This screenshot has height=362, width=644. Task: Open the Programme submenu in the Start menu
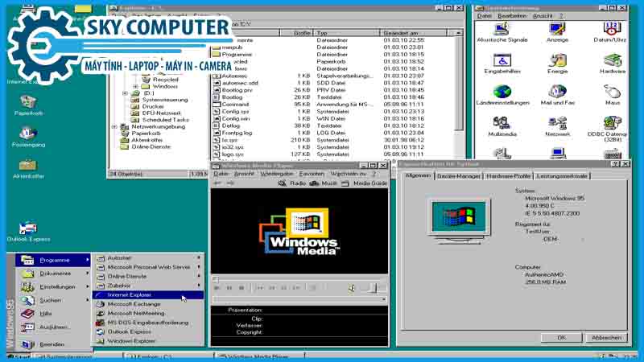coord(53,260)
